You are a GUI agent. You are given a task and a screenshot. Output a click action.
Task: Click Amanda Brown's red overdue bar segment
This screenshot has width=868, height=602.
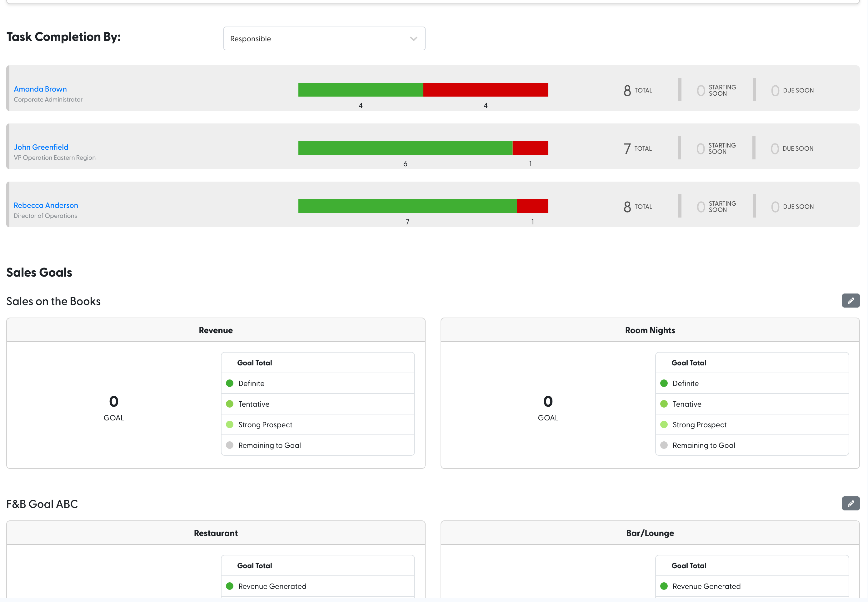point(485,90)
